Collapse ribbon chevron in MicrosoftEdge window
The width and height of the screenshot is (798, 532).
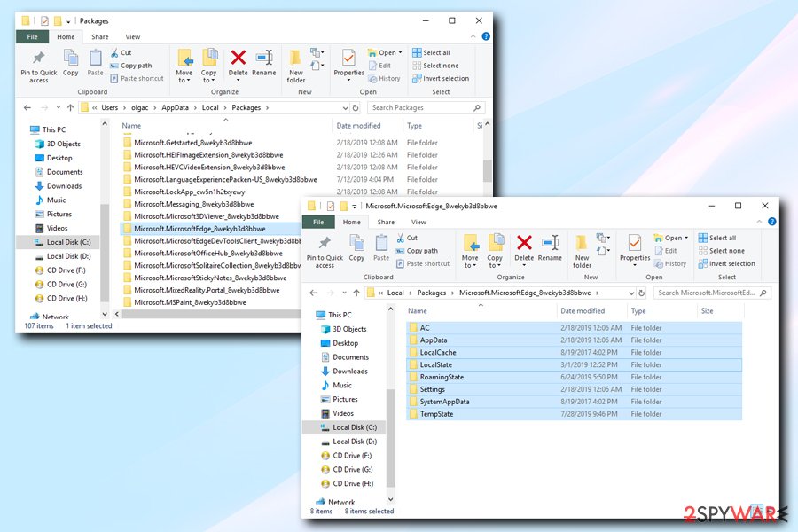[x=759, y=222]
